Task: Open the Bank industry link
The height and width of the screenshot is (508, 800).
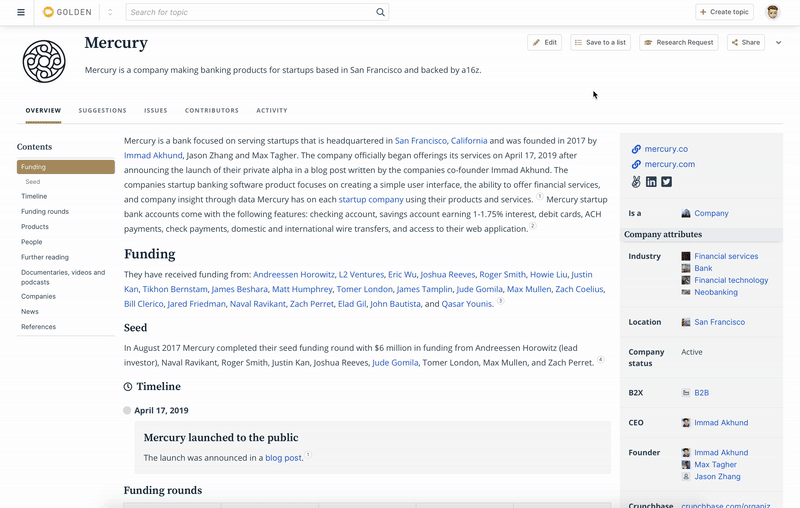Action: pyautogui.click(x=703, y=268)
